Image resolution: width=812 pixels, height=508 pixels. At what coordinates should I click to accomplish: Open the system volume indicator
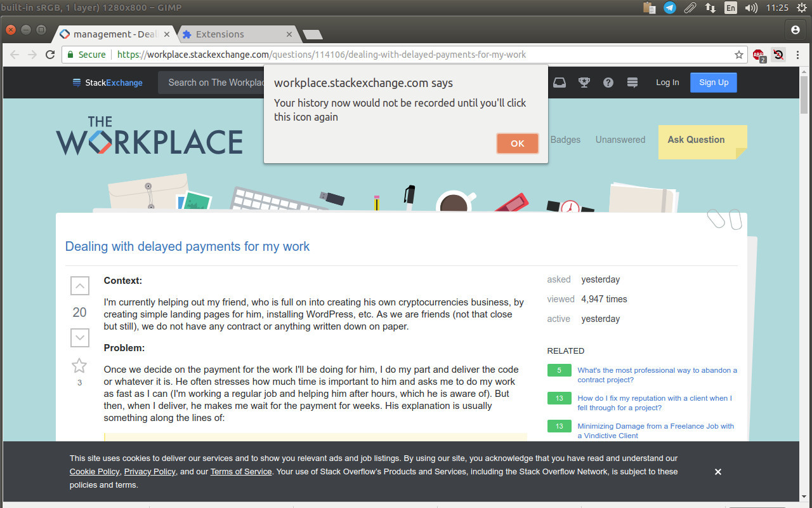(751, 8)
